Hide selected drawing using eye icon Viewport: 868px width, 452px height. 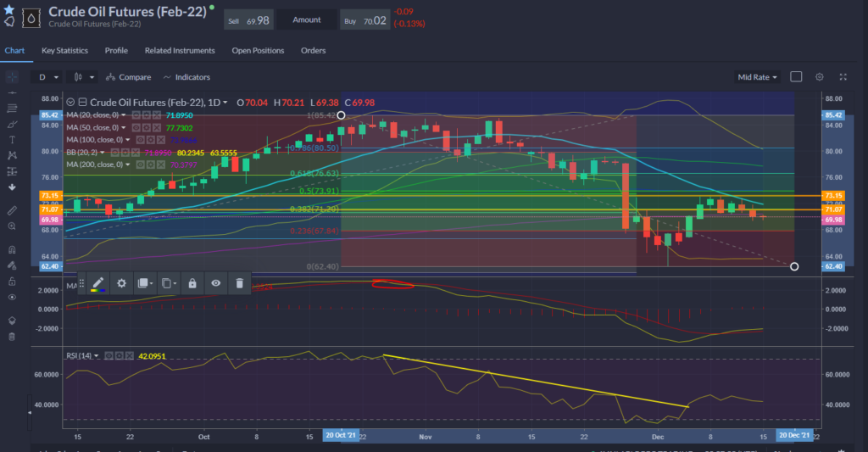[x=216, y=283]
